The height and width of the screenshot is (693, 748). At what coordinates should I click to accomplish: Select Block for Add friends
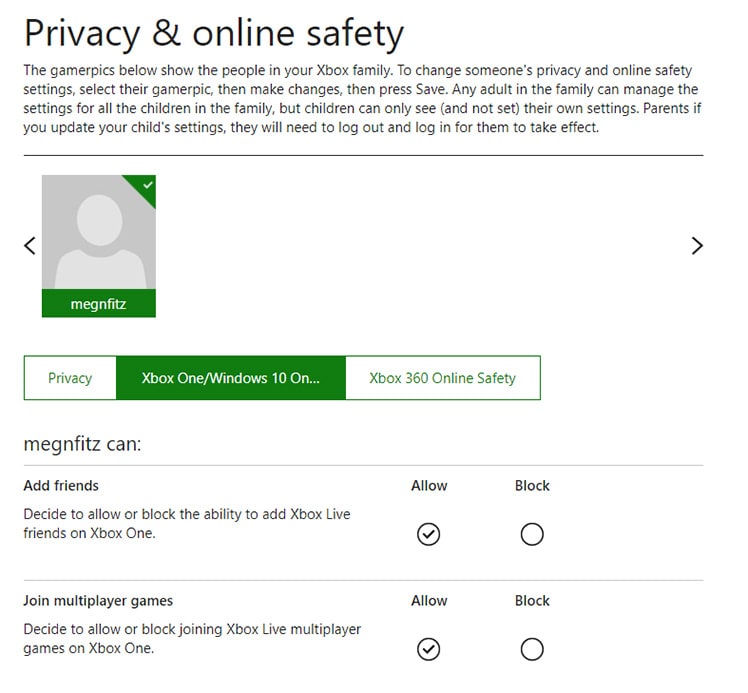click(x=532, y=535)
